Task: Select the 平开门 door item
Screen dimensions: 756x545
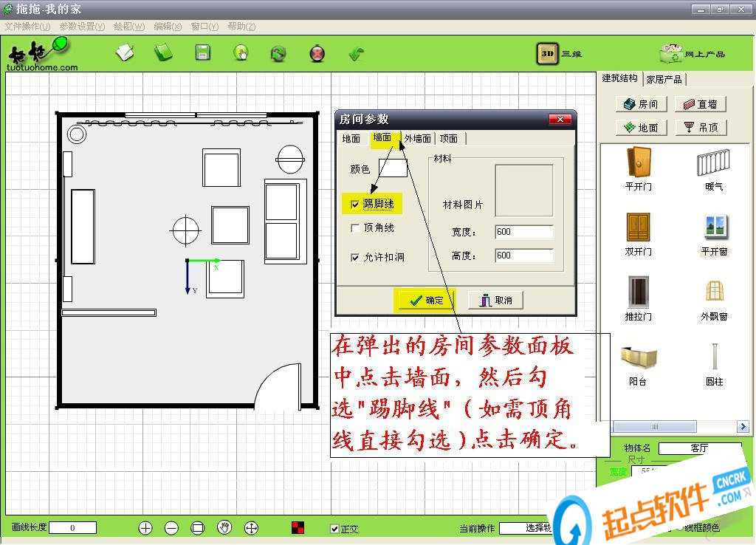Action: coord(639,169)
